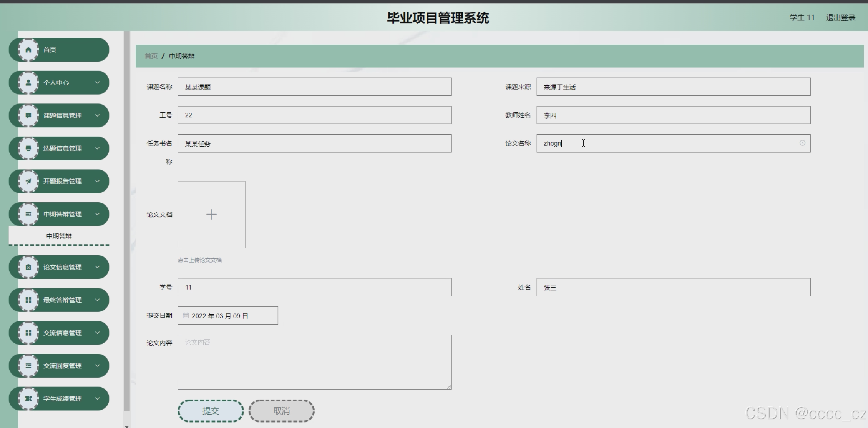Click the grid icon for 最终答辩管理
The height and width of the screenshot is (428, 868).
click(x=28, y=300)
